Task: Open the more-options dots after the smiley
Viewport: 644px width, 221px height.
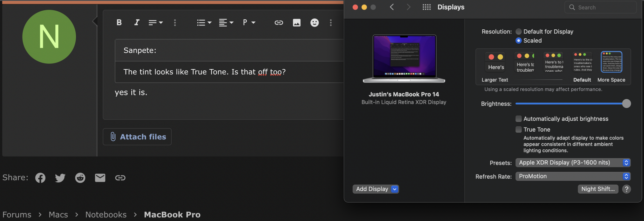Action: point(331,23)
